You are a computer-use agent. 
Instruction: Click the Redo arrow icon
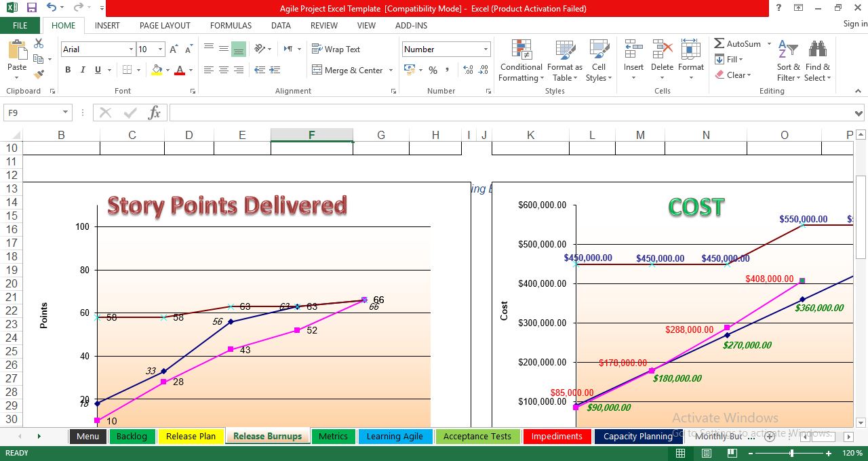79,8
